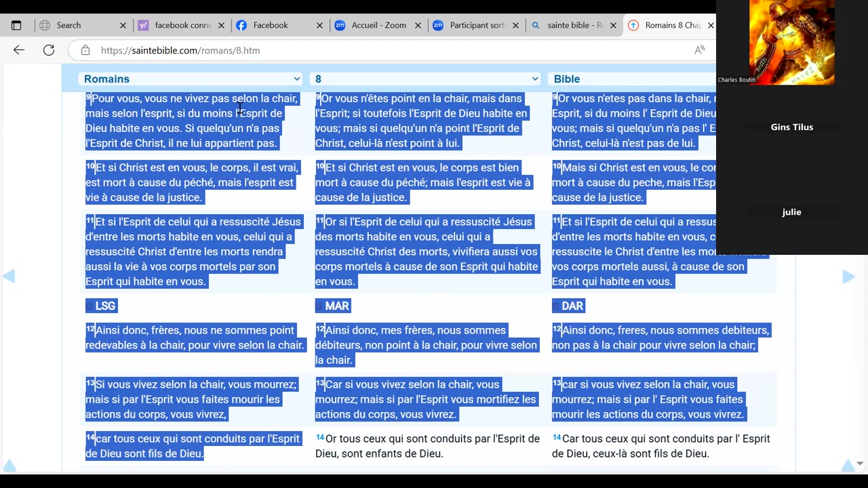Reload the page with refresh icon
The height and width of the screenshot is (488, 868).
pos(49,50)
